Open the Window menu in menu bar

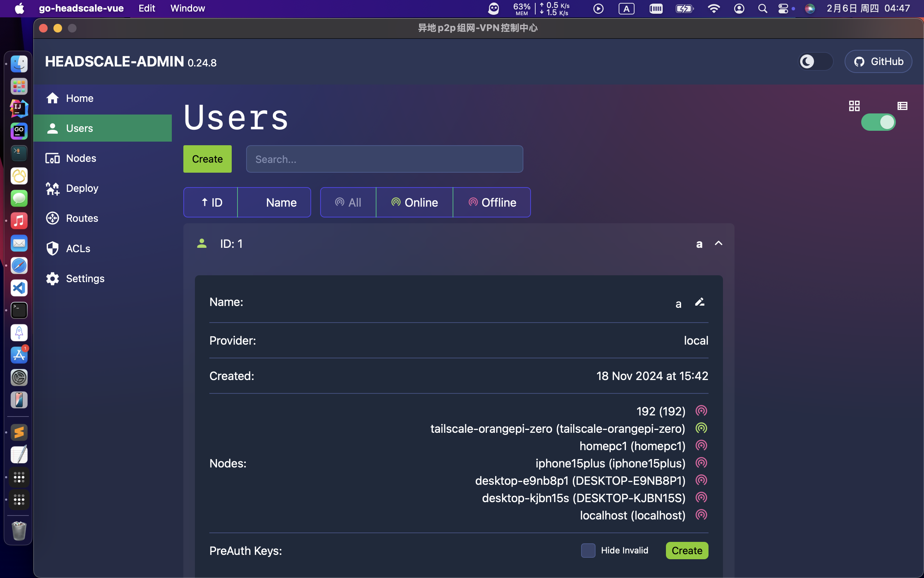[187, 8]
